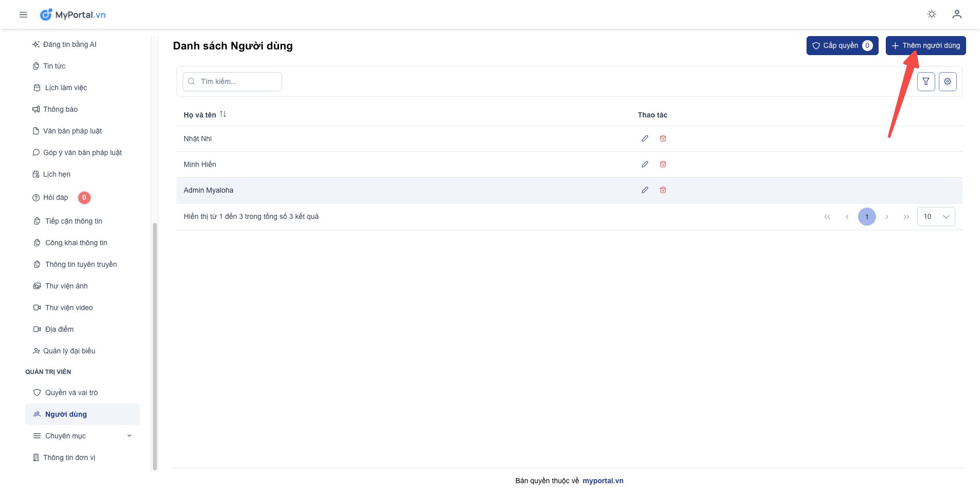Go to next page arrow in pagination

point(886,217)
